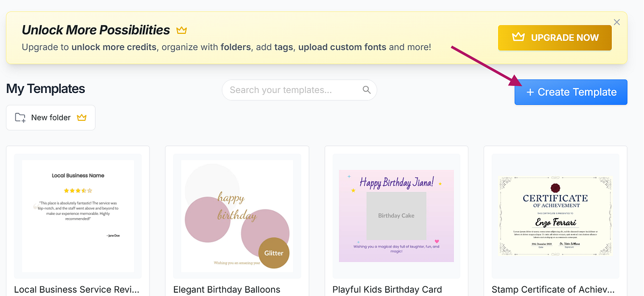Click the Playful Kids Birthday Card title
This screenshot has height=296, width=644.
[x=387, y=290]
